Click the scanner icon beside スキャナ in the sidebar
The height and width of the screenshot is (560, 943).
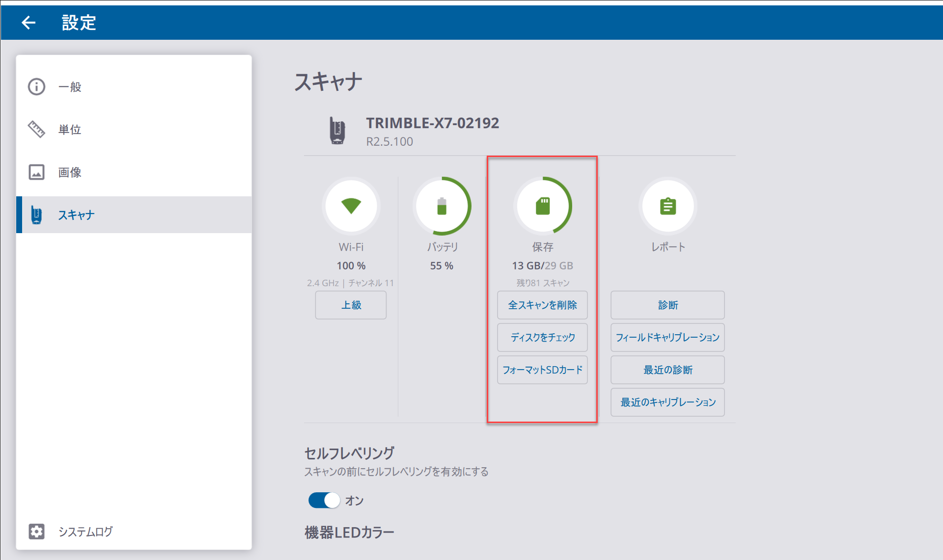[36, 215]
